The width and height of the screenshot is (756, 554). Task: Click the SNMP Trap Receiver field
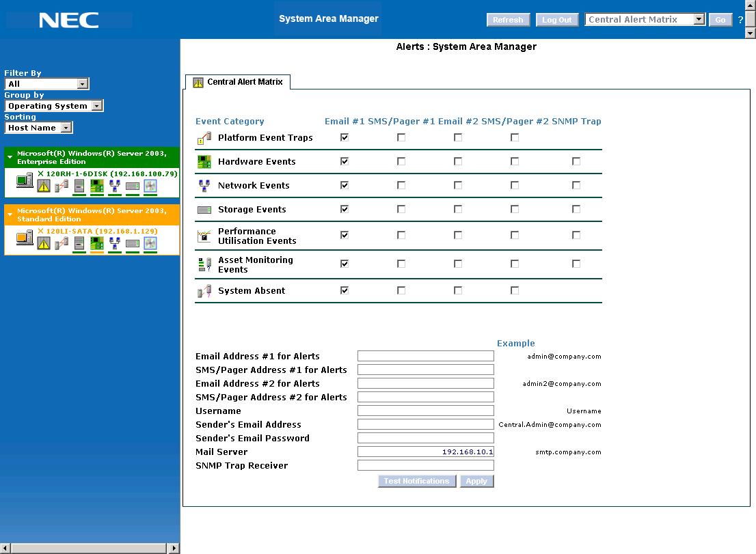point(426,465)
